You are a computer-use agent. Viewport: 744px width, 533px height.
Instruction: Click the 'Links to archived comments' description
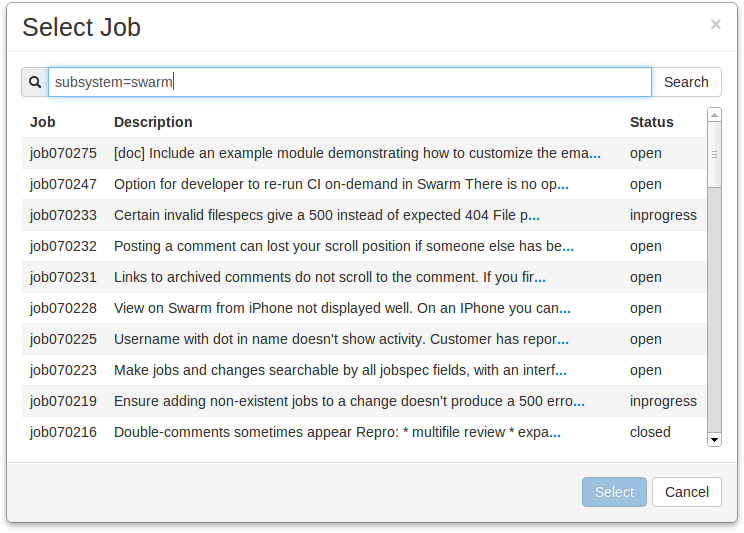(330, 277)
